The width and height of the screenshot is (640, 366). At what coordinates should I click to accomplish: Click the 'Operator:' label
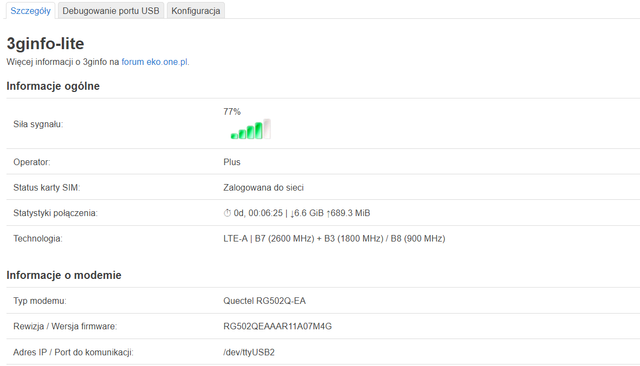pos(31,162)
